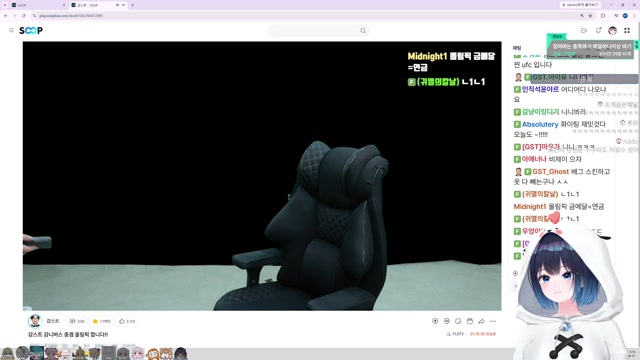Image resolution: width=640 pixels, height=360 pixels.
Task: Click the stream title text
Action: tap(68, 334)
